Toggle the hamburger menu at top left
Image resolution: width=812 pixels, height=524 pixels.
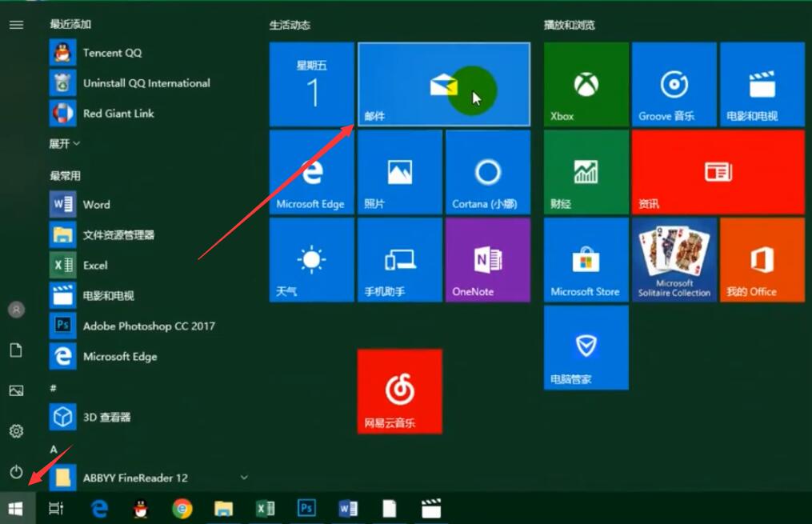(16, 25)
